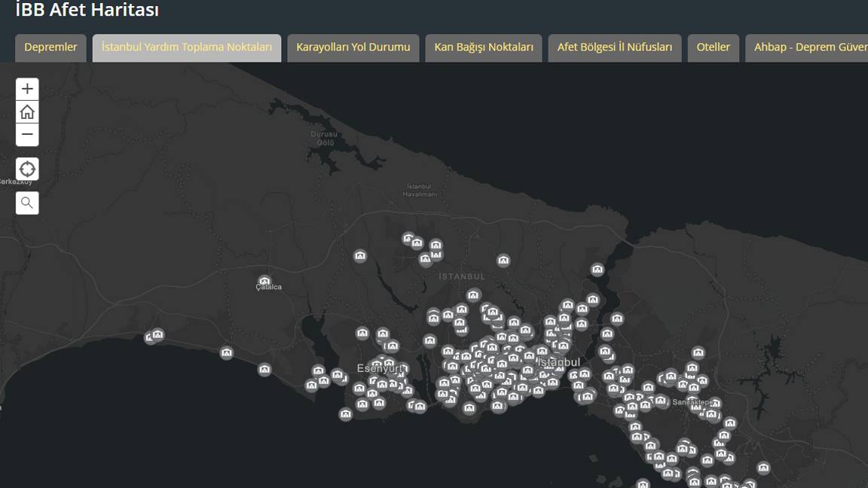
Task: Click the Durusu Gölü label on map
Action: click(x=324, y=139)
